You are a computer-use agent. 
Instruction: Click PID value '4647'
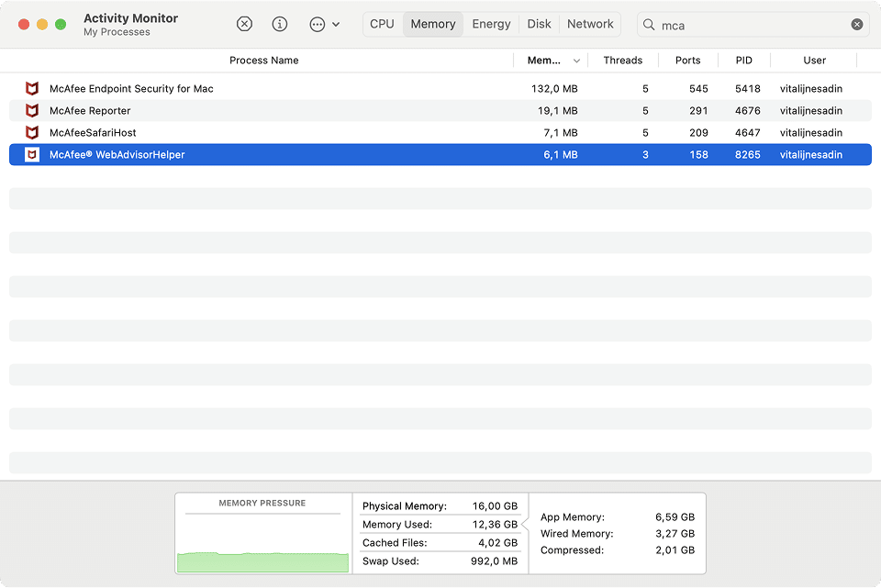748,132
